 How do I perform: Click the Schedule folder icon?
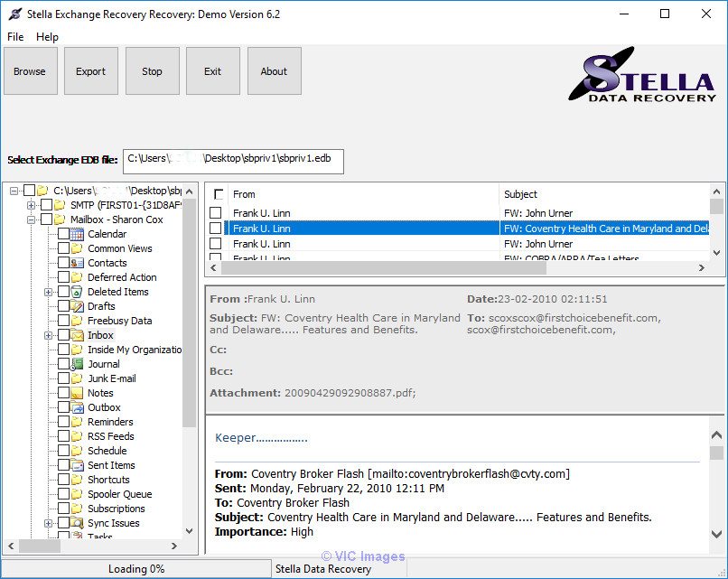(77, 451)
